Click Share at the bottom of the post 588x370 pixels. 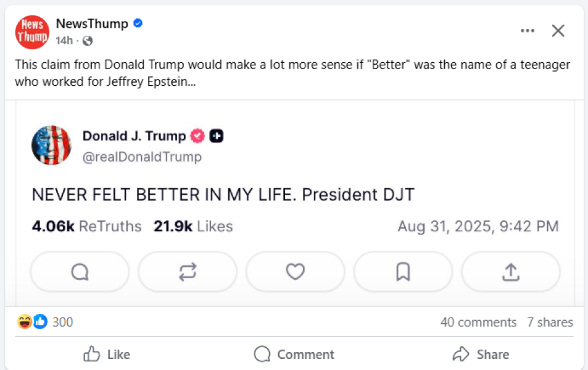tap(482, 355)
